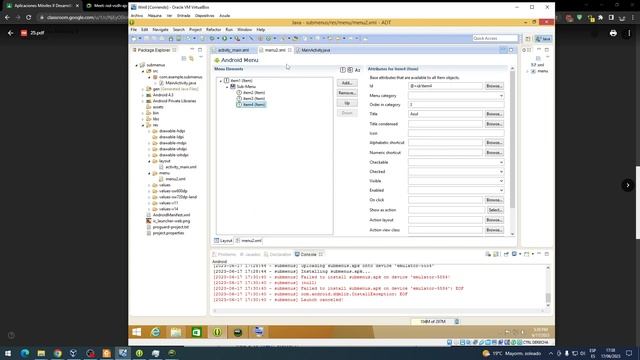Open the VirtualBox Dispositivos menu
The image size is (640, 360).
coord(204,16)
